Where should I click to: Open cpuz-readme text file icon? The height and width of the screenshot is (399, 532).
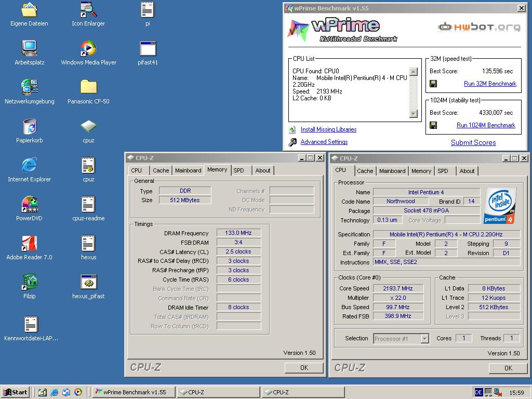tap(88, 204)
